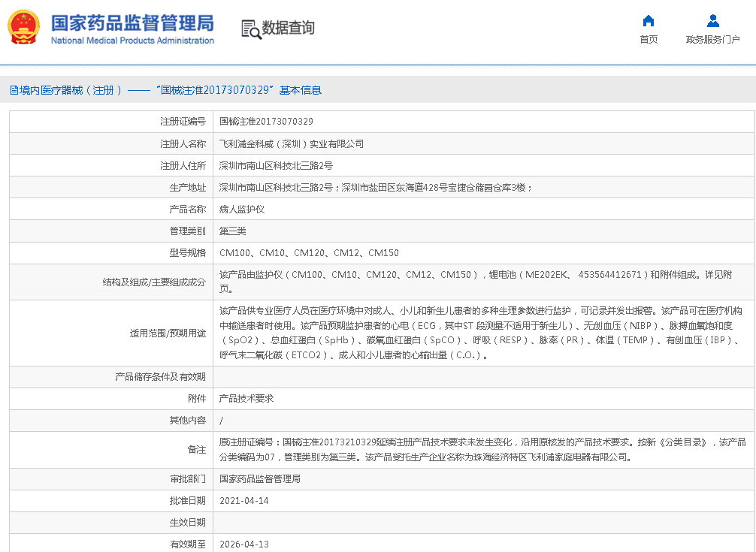Click the approval date value 2021-04-14
The width and height of the screenshot is (756, 552).
click(x=243, y=500)
